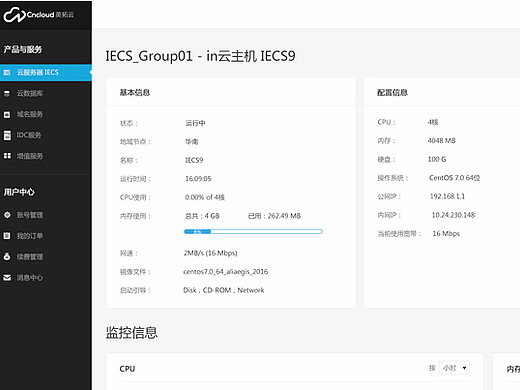520x390 pixels.
Task: Click the 云数据库 database icon
Action: [7, 93]
